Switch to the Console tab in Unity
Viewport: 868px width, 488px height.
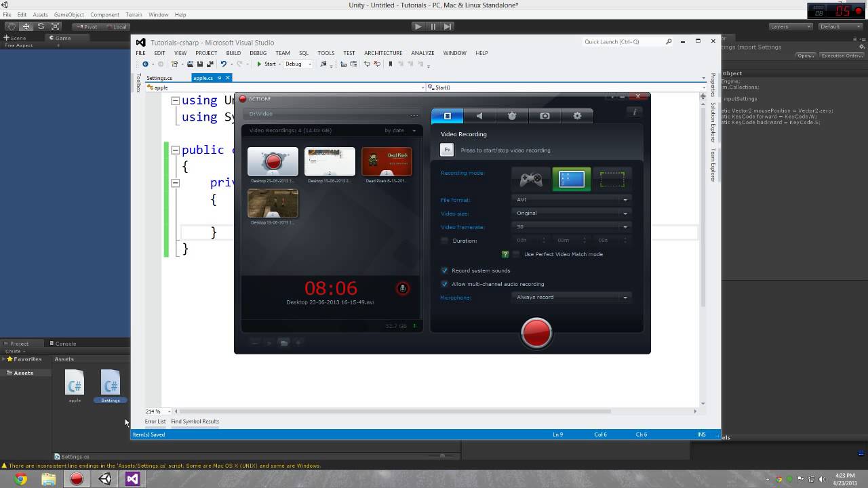tap(63, 344)
